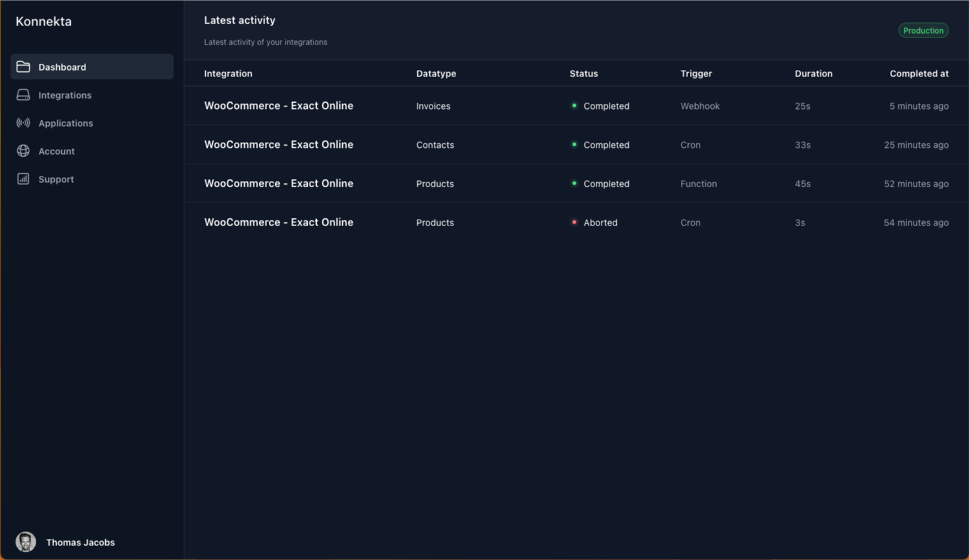The image size is (969, 560).
Task: Click the Duration column header
Action: pyautogui.click(x=814, y=73)
